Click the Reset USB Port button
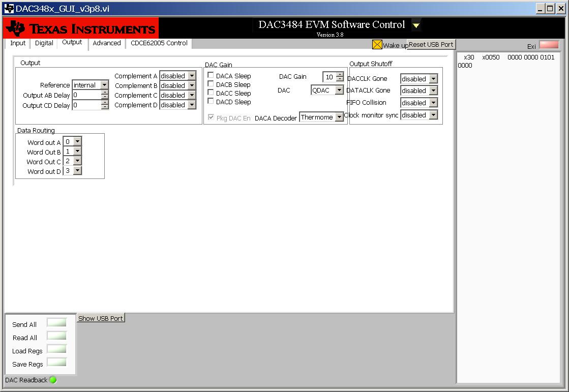569x392 pixels. coord(431,45)
